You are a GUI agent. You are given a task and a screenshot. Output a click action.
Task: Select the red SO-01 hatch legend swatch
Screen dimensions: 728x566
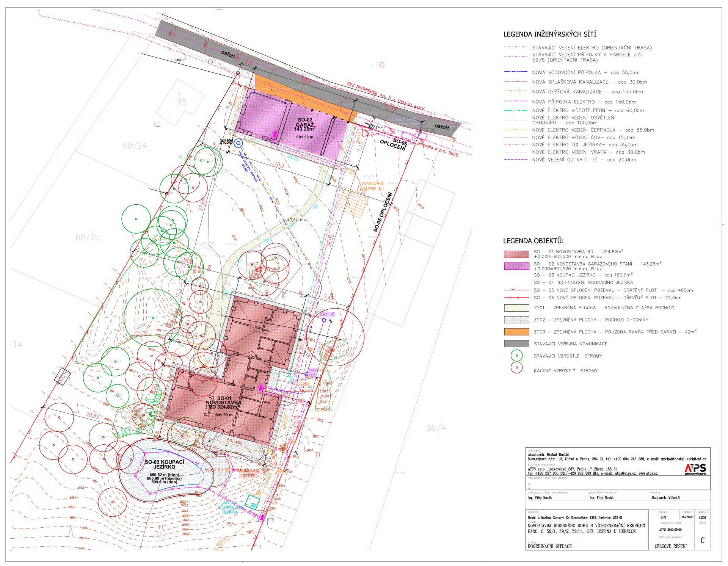coord(516,254)
